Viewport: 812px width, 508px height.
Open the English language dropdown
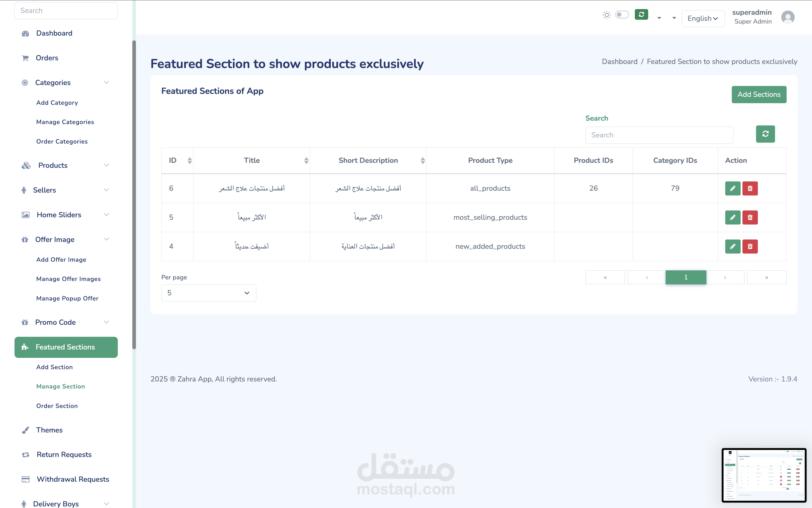703,18
